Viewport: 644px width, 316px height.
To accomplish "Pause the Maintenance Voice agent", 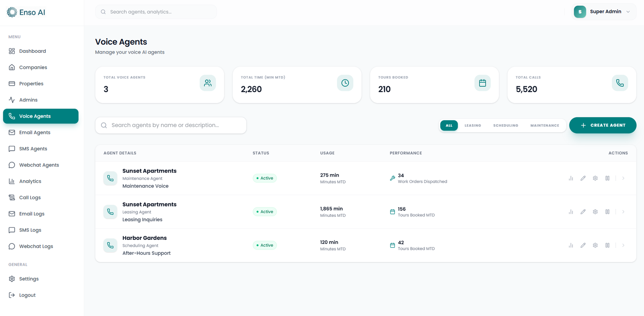I will click(607, 178).
